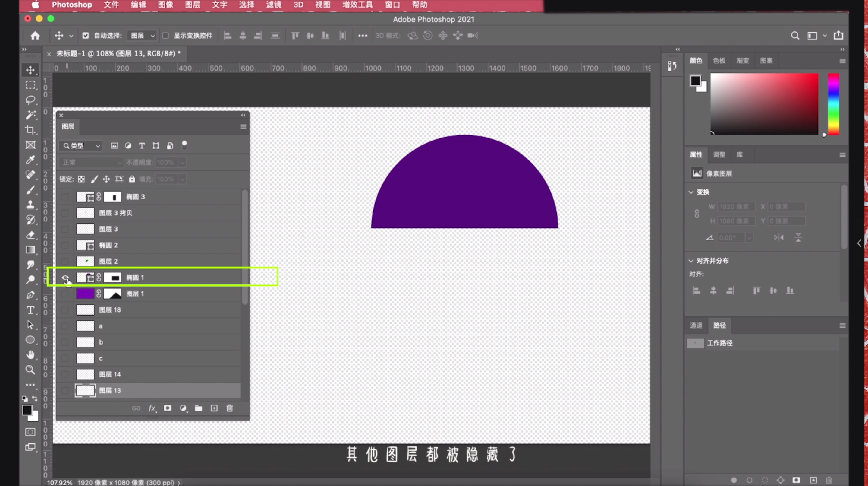This screenshot has height=486, width=868.
Task: Add a layer mask icon
Action: coord(168,408)
